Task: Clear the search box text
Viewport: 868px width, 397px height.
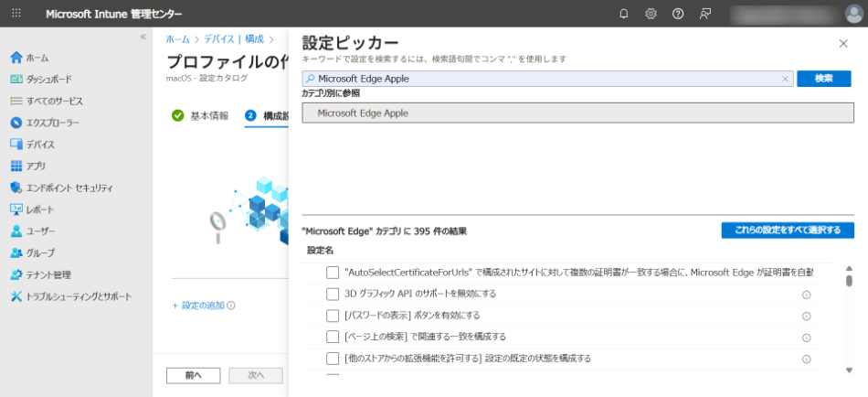Action: click(785, 79)
